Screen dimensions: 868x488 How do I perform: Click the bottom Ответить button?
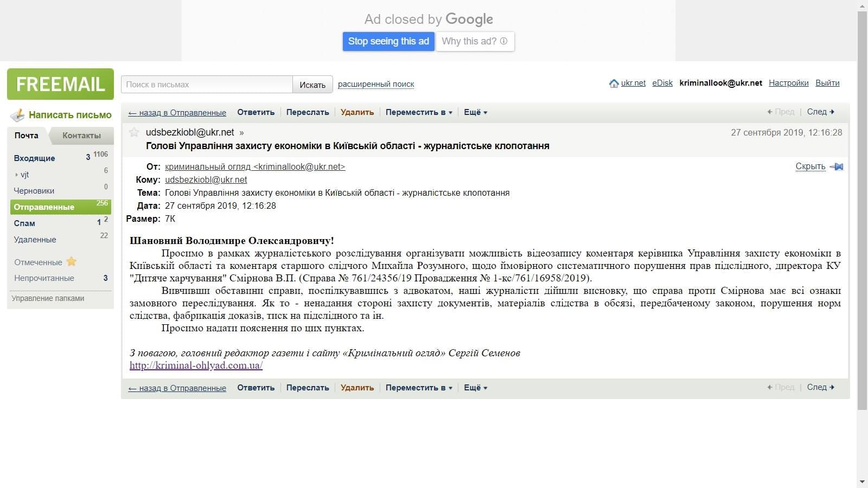256,388
